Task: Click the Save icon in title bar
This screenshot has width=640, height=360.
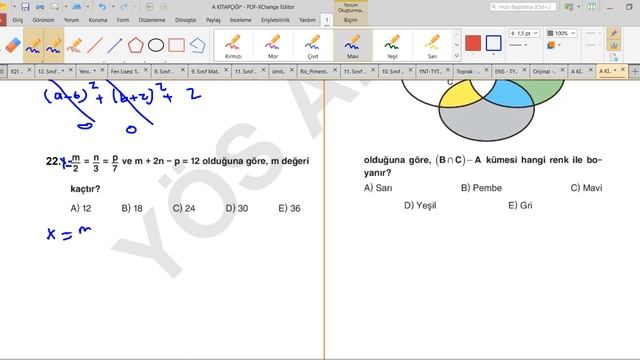Action: tap(25, 7)
